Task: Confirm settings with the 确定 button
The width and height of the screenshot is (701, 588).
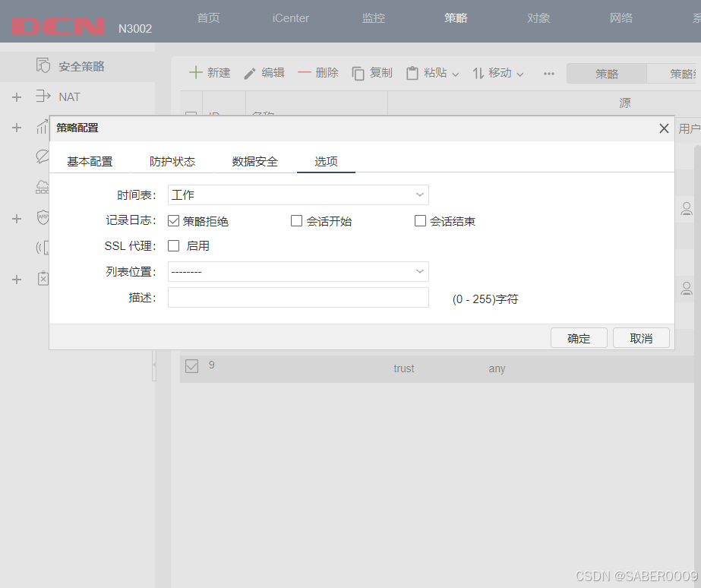Action: coord(579,338)
